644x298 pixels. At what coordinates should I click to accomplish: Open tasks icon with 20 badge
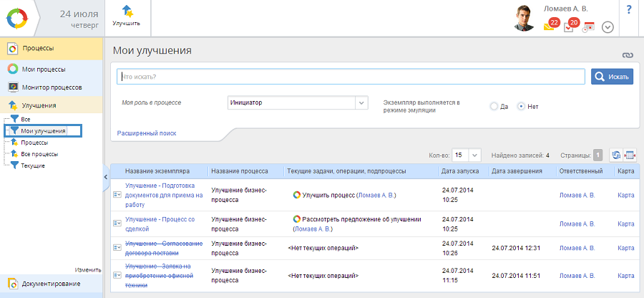tap(570, 26)
